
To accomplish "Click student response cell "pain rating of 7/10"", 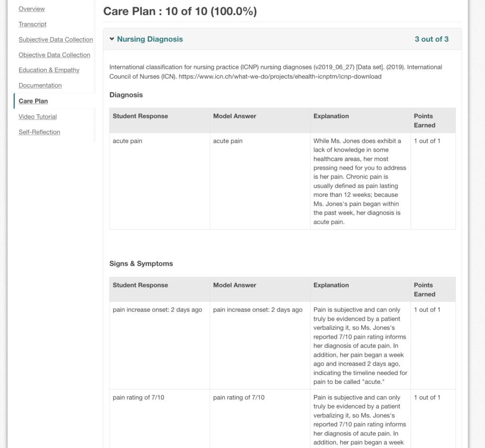I will click(x=138, y=398).
